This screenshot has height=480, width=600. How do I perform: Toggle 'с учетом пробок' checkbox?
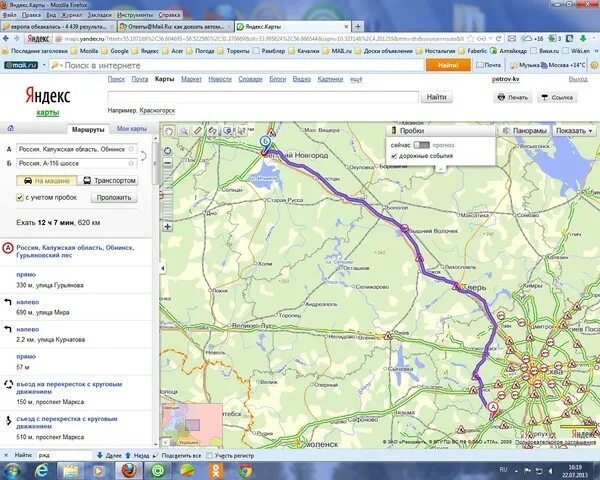point(20,198)
